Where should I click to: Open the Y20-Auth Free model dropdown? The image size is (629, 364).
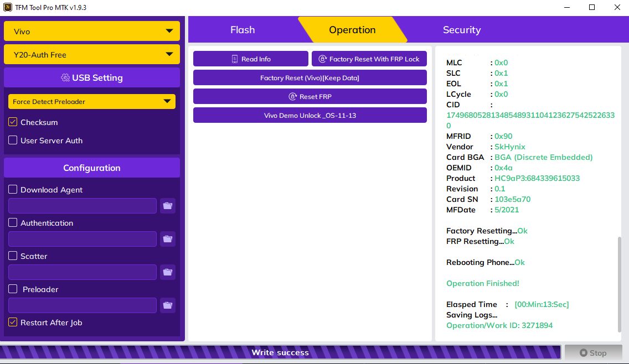pyautogui.click(x=92, y=55)
